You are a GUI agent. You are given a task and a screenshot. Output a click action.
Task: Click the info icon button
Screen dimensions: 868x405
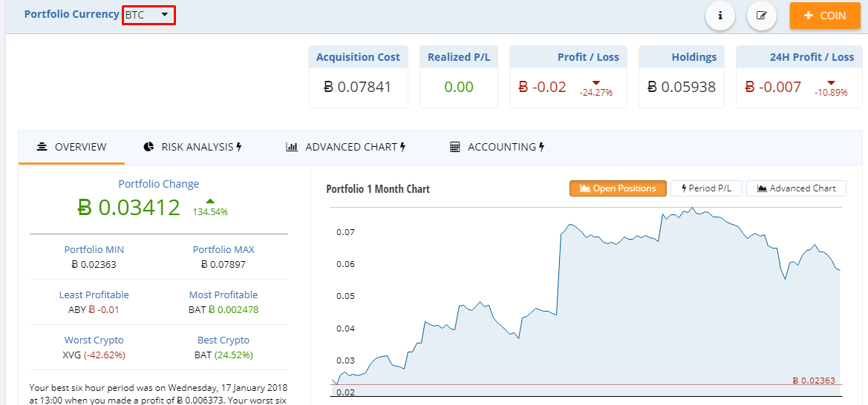tap(719, 16)
